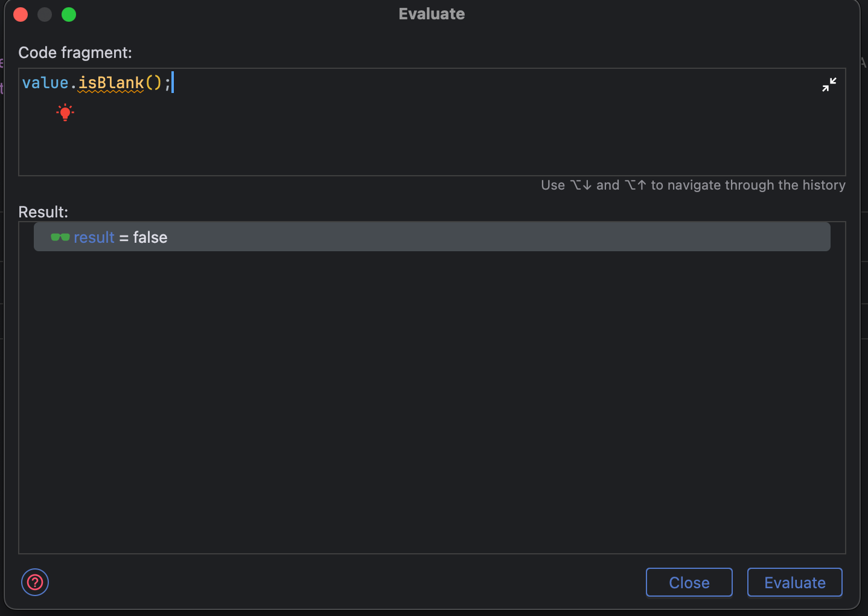Viewport: 868px width, 616px height.
Task: Click the Close button
Action: tap(689, 582)
